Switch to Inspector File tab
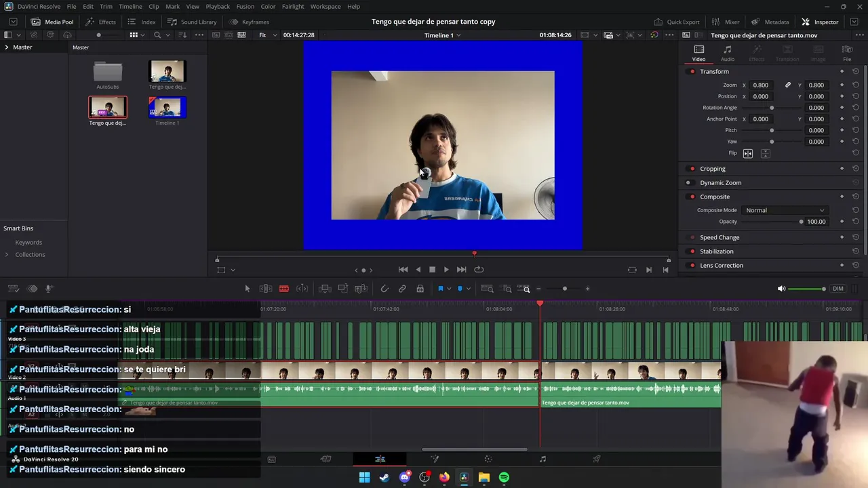This screenshot has height=488, width=868. pos(847,53)
